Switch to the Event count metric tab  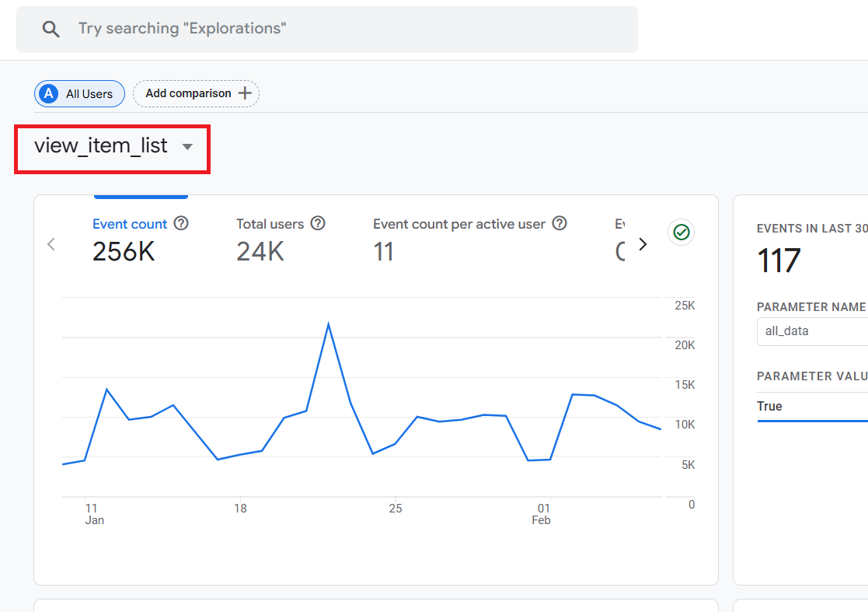tap(130, 224)
